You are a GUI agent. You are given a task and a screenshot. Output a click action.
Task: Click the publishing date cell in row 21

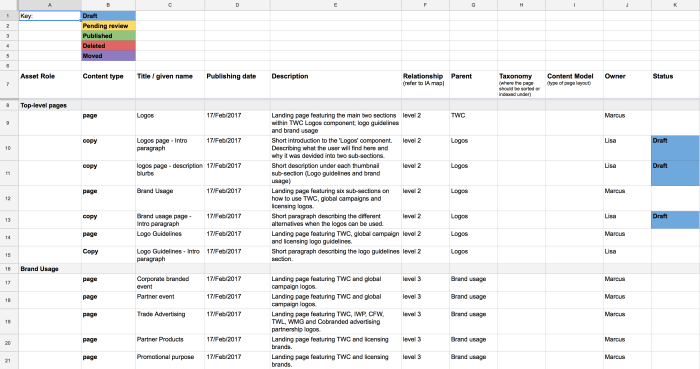click(238, 361)
